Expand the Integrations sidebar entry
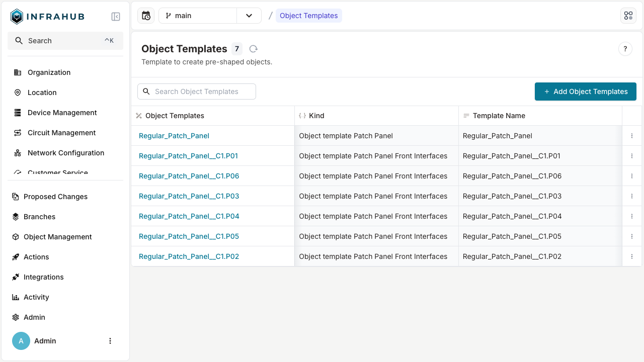Screen dimensions: 644x362 (x=44, y=277)
